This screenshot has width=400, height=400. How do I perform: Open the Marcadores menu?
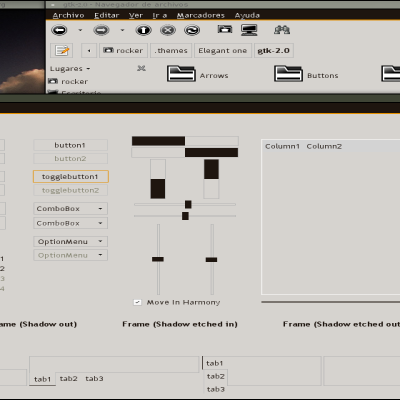tap(201, 15)
